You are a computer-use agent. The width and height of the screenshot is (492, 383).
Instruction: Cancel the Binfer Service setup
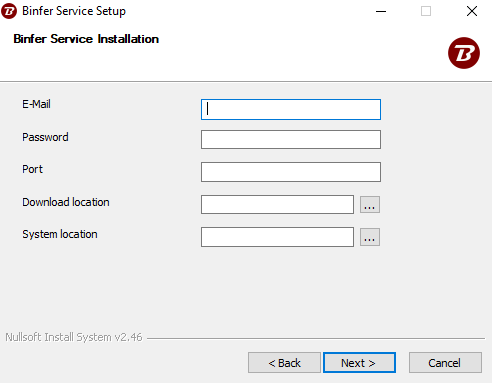point(445,363)
